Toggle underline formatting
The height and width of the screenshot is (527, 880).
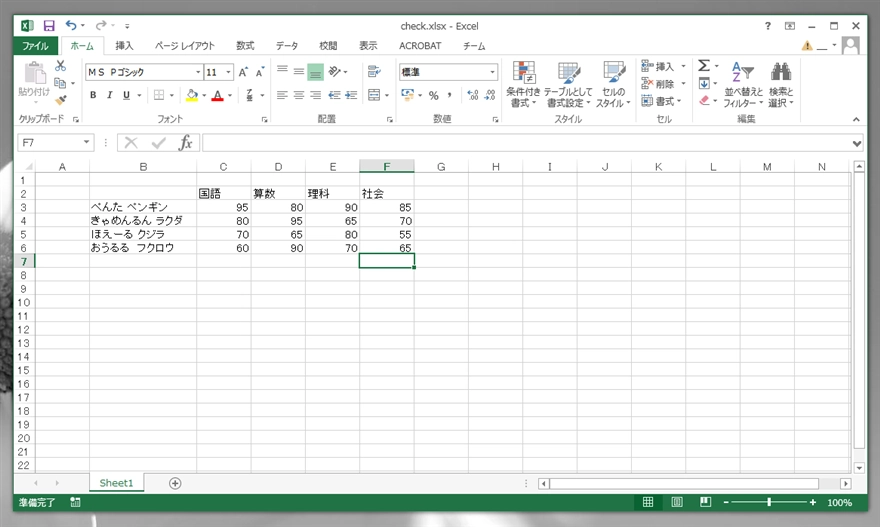tap(126, 95)
